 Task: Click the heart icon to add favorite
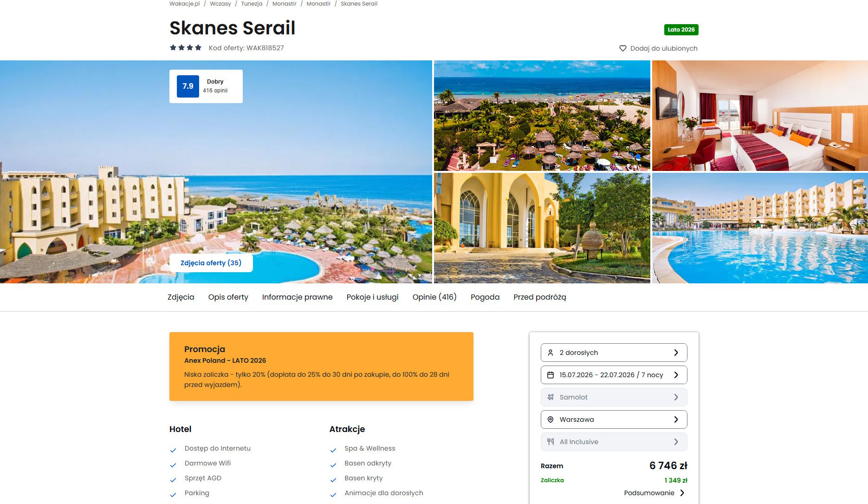pyautogui.click(x=623, y=48)
